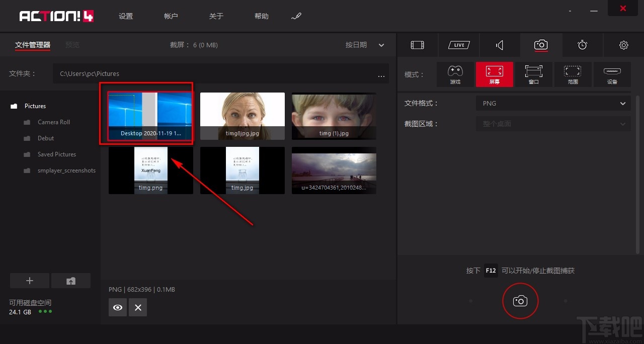Select the u=3424704361 thumbnail
Viewport: 644px width, 344px height.
(x=334, y=170)
